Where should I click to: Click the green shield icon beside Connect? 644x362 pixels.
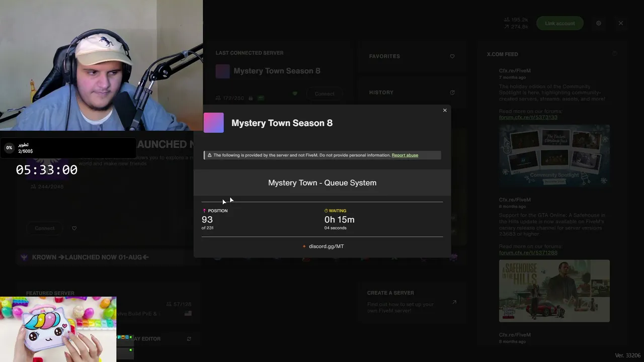pyautogui.click(x=295, y=94)
